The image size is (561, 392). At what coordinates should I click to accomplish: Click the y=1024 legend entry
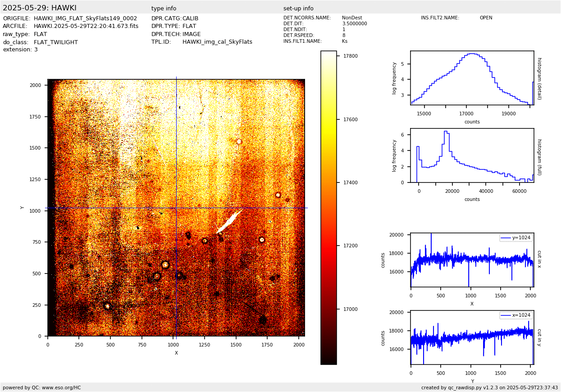(516, 238)
